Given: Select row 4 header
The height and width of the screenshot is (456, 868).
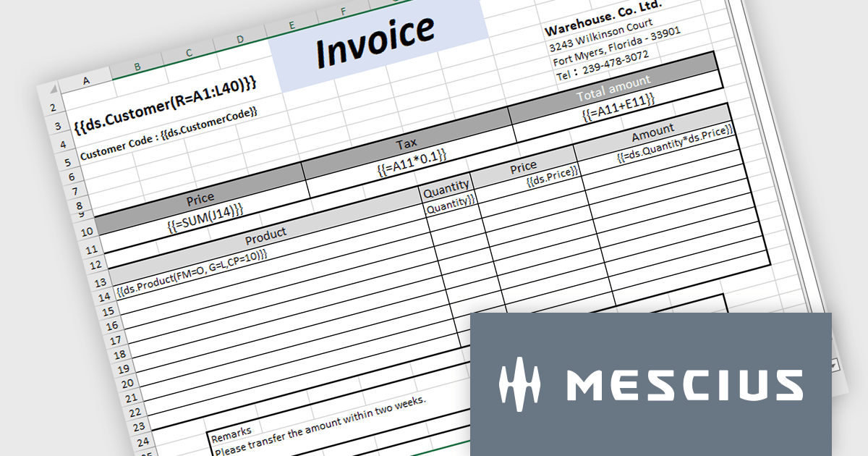Looking at the screenshot, I should click(64, 143).
